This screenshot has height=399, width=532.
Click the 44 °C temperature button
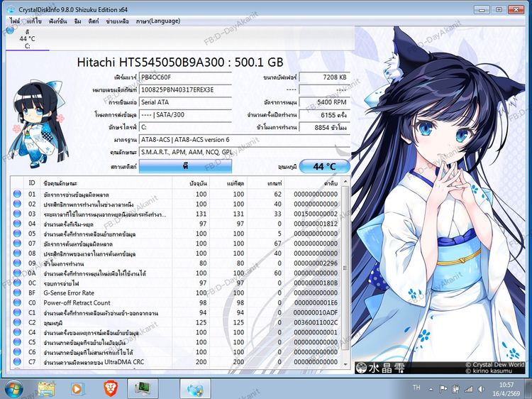[x=325, y=166]
